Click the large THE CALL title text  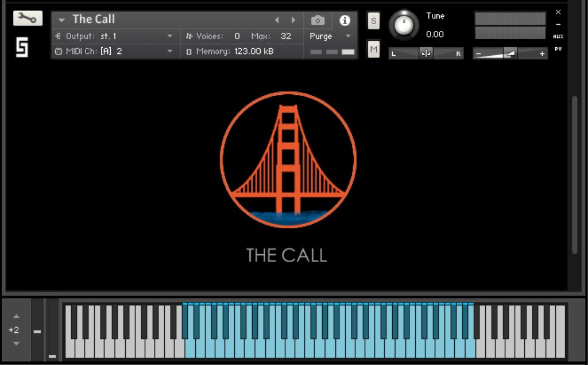coord(287,255)
